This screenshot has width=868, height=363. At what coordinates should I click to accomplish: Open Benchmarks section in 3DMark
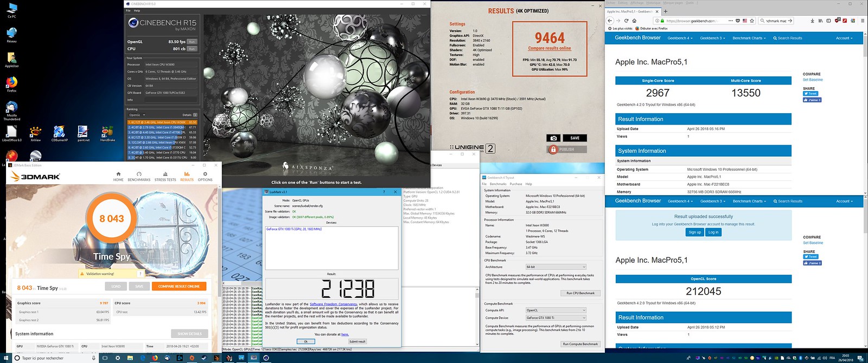pos(139,177)
